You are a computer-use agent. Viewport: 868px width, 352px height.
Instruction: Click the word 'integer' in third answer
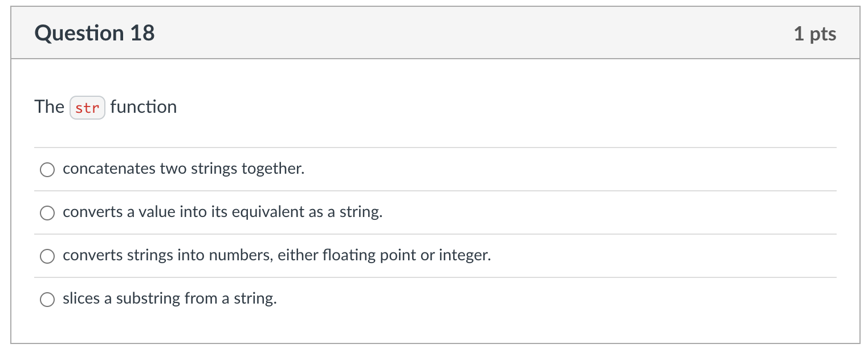pos(464,256)
